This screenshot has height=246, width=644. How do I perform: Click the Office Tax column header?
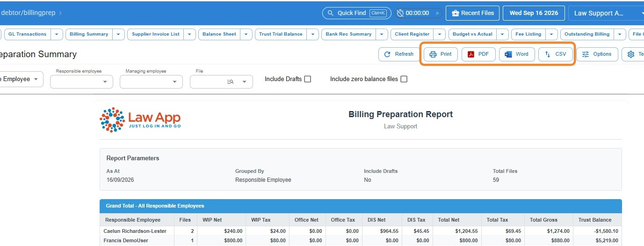343,220
